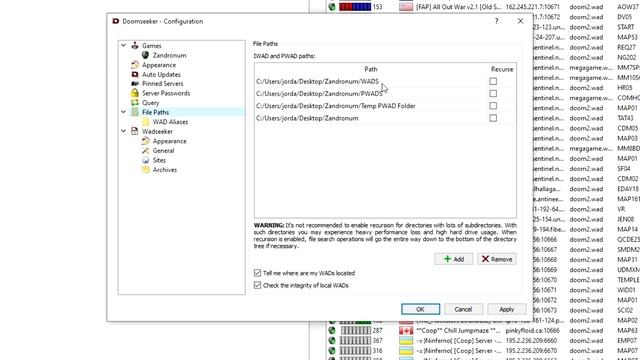This screenshot has width=640, height=360.
Task: Select the Server Passwords page
Action: click(x=166, y=93)
